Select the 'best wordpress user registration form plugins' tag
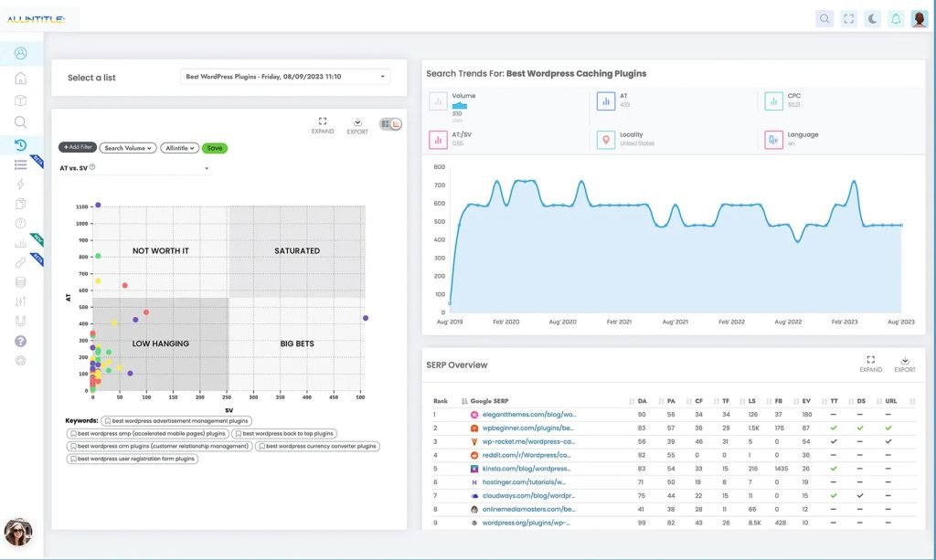 pos(132,459)
